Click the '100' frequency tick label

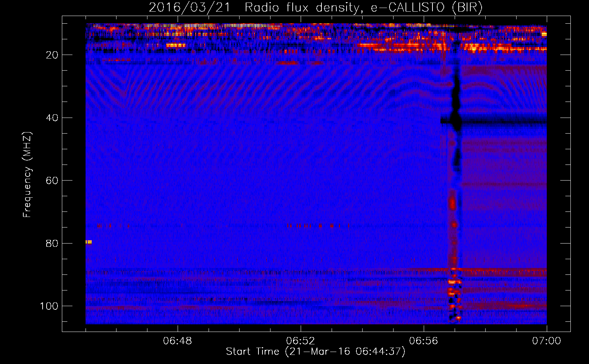pos(49,306)
